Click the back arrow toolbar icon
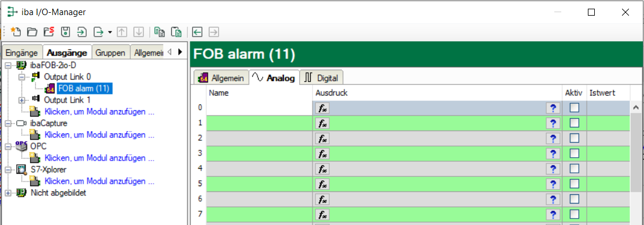 pos(197,32)
